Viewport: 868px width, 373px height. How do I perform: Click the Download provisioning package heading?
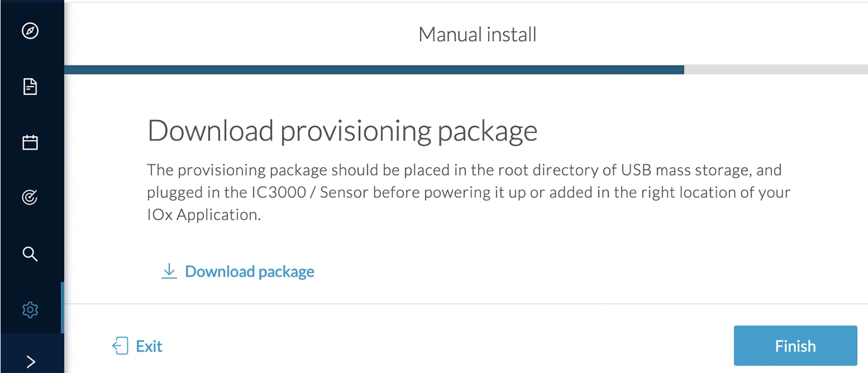[x=342, y=131]
